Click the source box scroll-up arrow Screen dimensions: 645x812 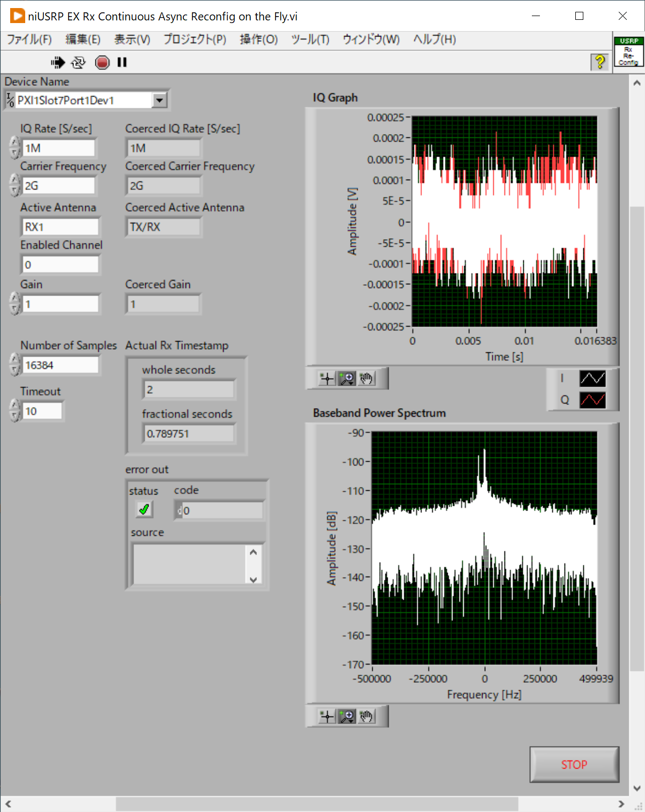pyautogui.click(x=253, y=552)
